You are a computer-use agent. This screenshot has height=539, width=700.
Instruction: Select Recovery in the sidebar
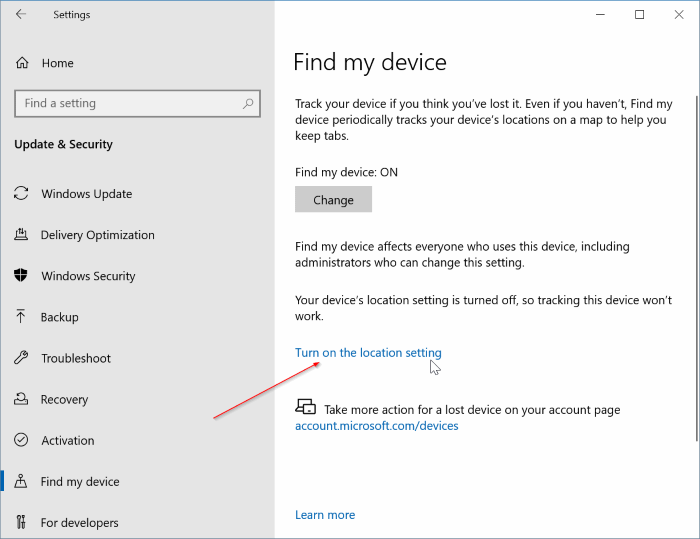[x=64, y=399]
